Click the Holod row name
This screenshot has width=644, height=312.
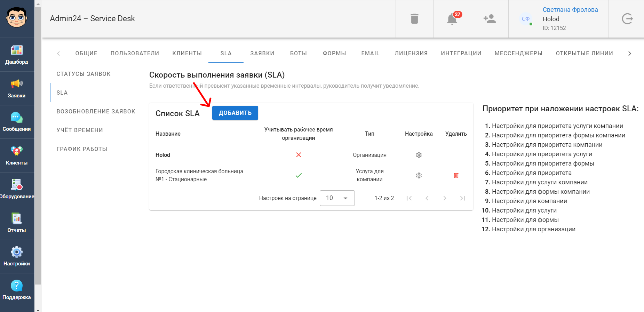[x=163, y=155]
